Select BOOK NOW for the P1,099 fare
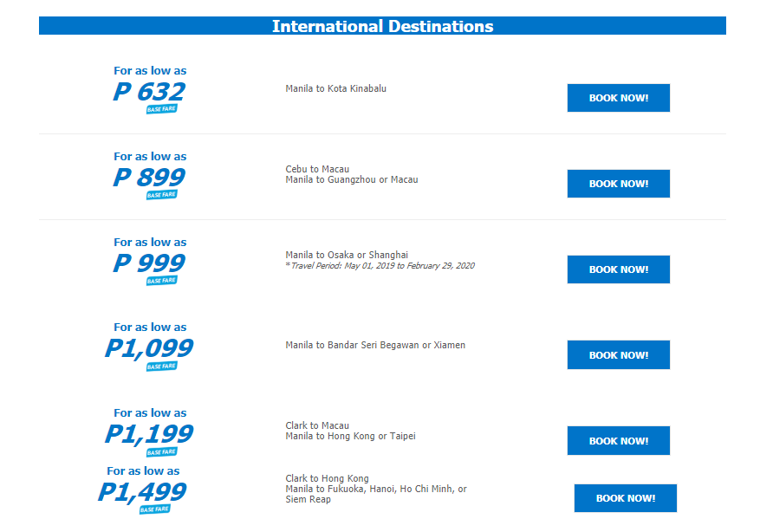This screenshot has height=532, width=760. (619, 355)
